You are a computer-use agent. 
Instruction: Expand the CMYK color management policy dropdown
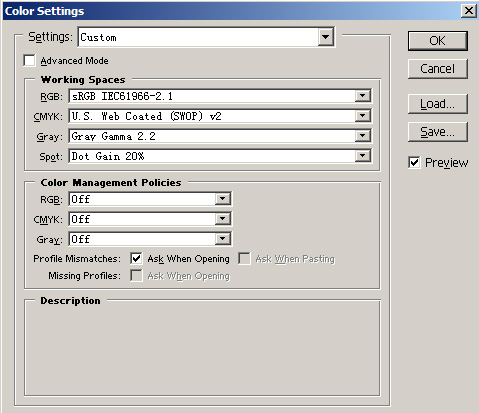[222, 219]
